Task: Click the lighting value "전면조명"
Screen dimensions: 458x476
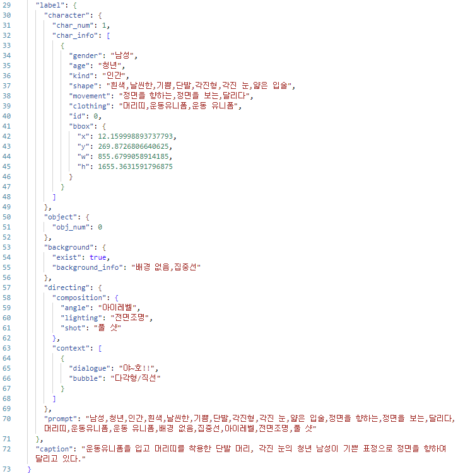Action: 130,318
